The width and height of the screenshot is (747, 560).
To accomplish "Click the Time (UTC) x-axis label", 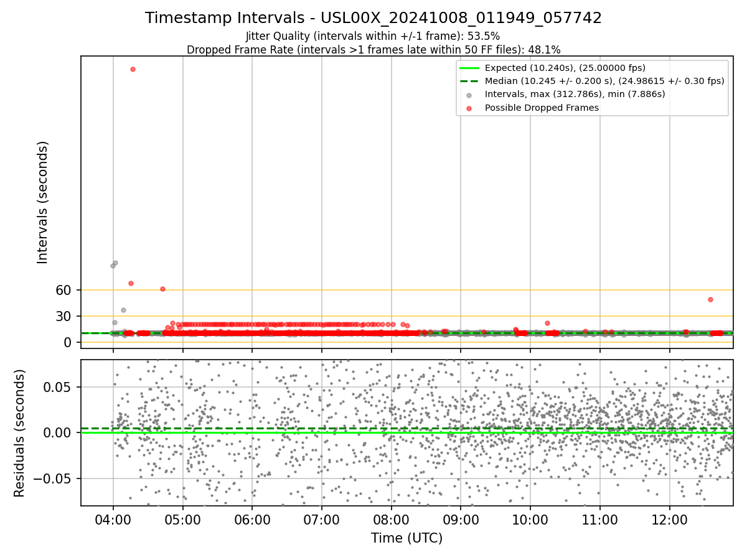I will coord(406,538).
